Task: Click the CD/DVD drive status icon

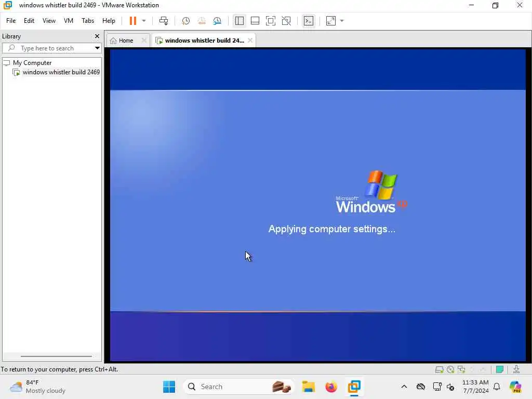Action: (x=450, y=369)
